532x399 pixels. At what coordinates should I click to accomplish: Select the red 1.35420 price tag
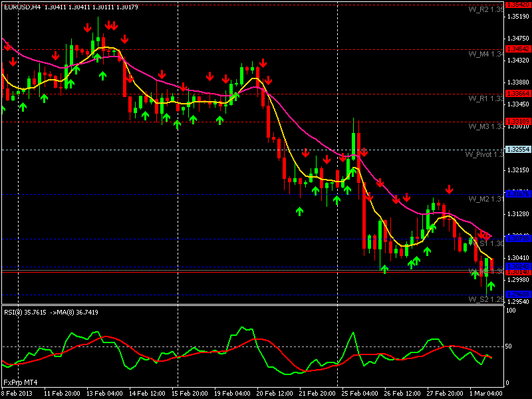pyautogui.click(x=518, y=5)
